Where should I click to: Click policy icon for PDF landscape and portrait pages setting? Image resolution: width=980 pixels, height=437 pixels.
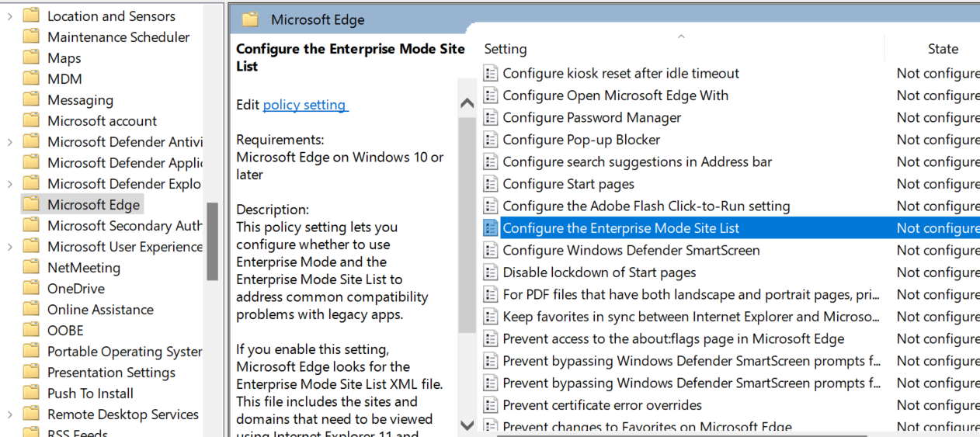[490, 295]
